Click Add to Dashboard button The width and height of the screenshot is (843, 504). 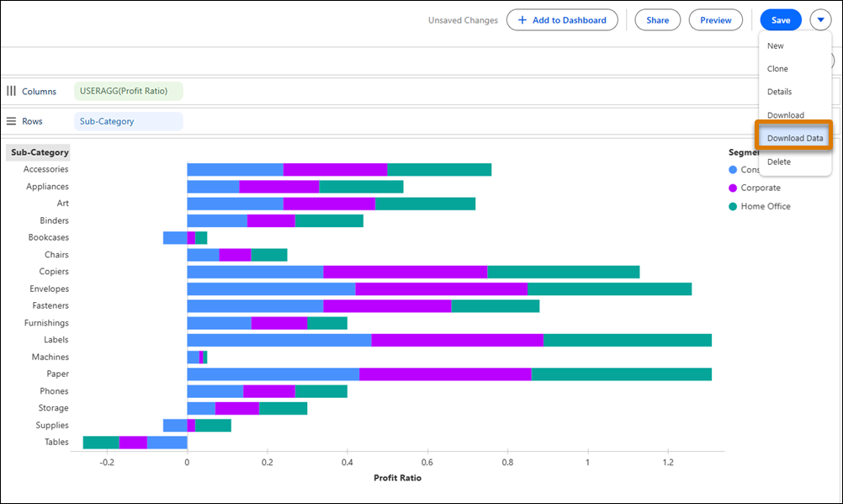click(562, 20)
